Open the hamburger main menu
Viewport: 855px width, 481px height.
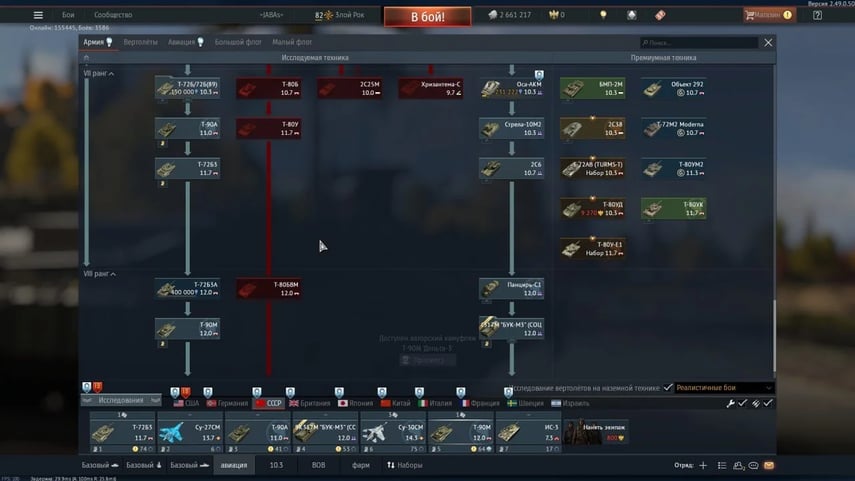pos(38,15)
